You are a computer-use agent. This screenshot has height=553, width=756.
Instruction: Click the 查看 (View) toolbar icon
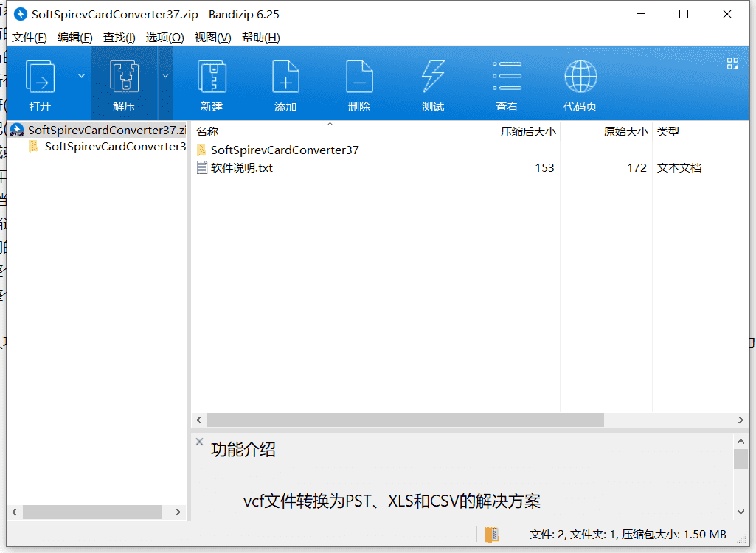click(507, 76)
